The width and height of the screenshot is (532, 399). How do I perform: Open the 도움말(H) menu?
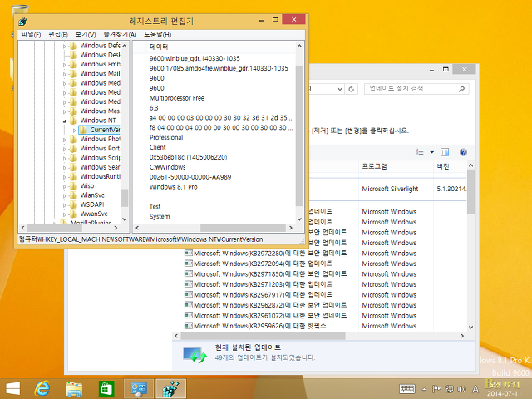point(157,35)
